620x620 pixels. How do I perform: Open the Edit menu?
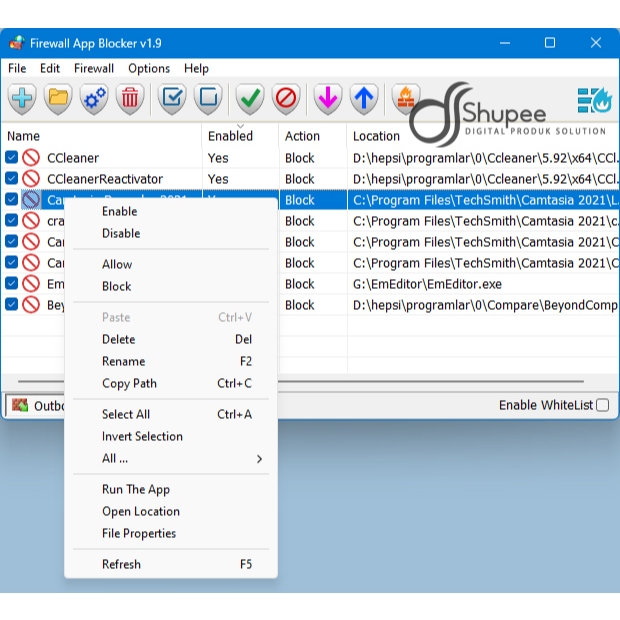[50, 68]
